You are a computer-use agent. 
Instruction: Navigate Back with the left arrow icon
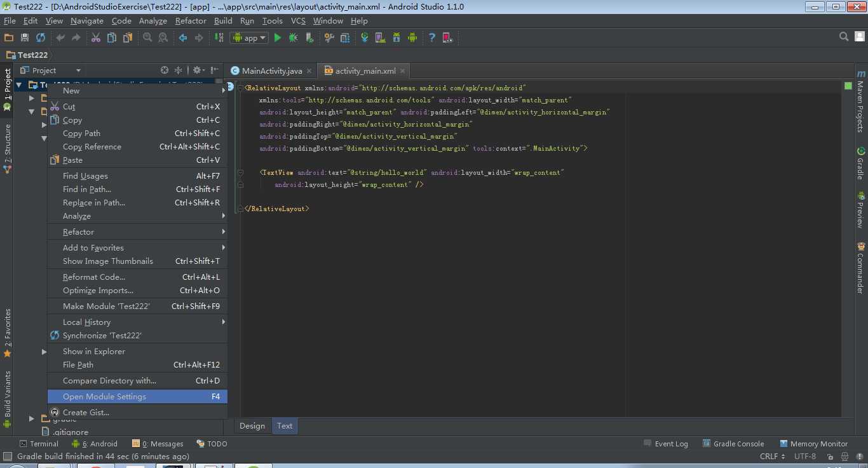tap(183, 38)
